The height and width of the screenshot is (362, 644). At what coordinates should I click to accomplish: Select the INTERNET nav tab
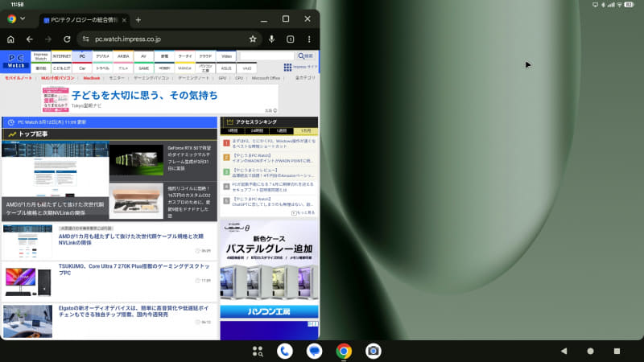(x=62, y=56)
